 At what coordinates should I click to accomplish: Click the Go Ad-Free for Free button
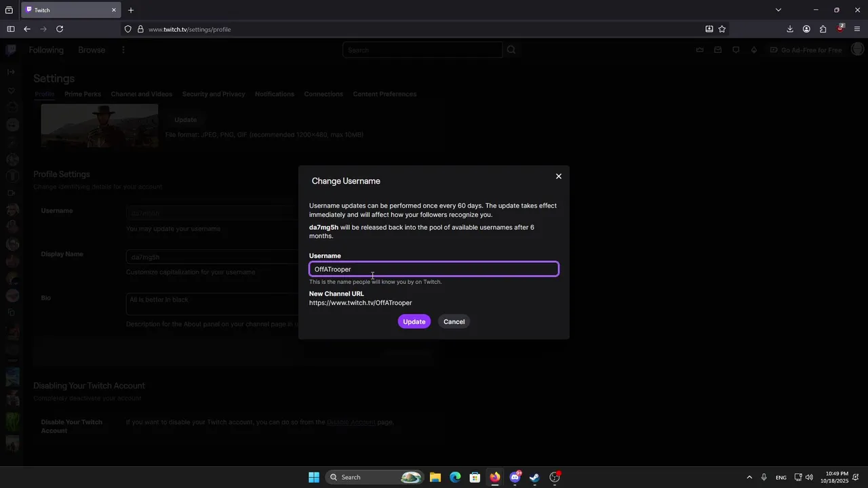tap(806, 50)
